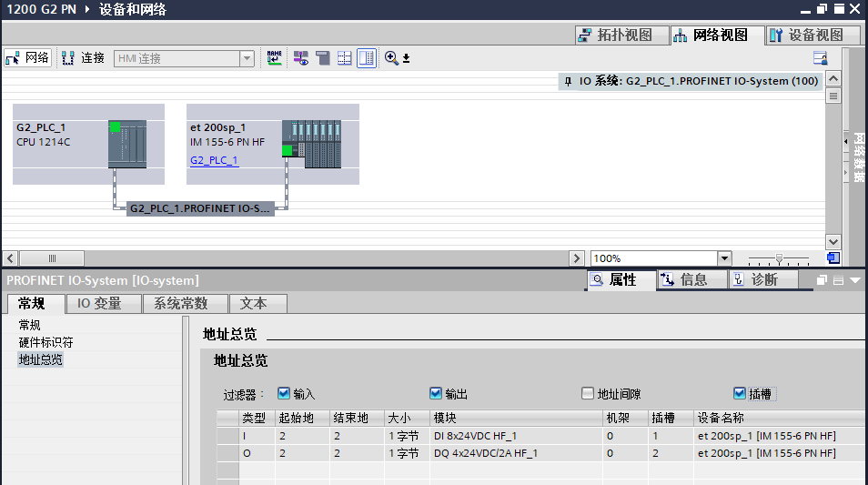
Task: Click the zoom magnifier icon in toolbar
Action: [x=392, y=58]
